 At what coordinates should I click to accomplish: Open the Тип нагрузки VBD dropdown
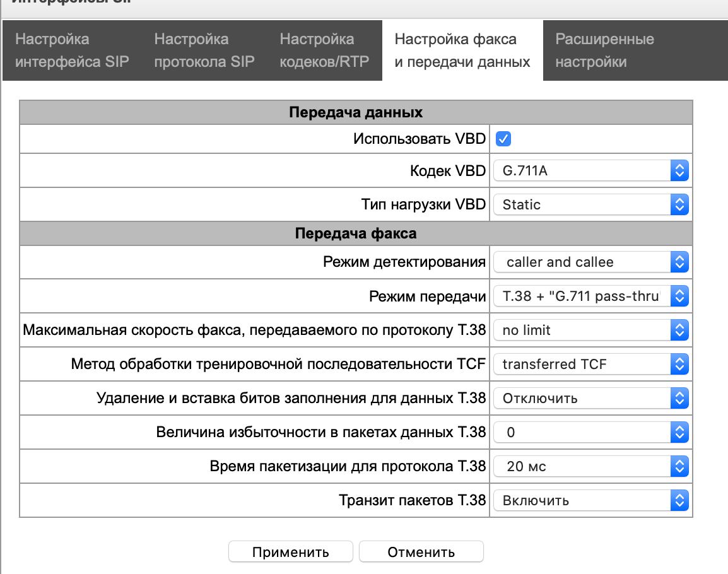590,205
